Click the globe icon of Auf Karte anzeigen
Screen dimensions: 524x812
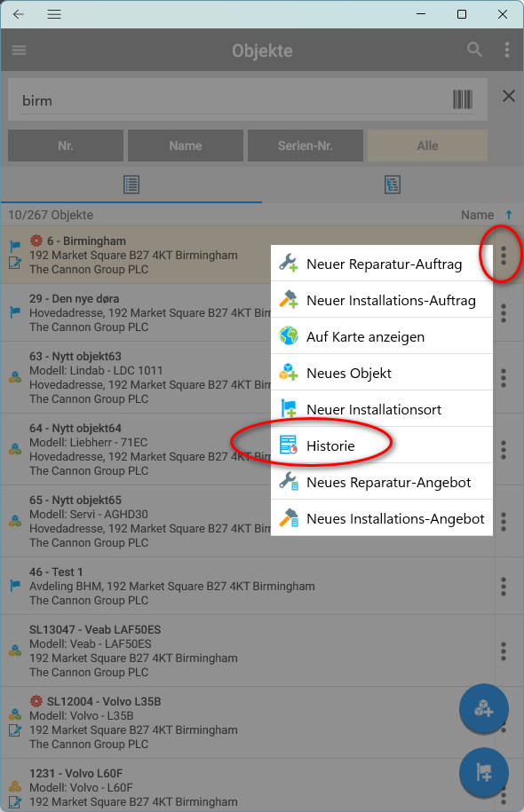click(x=289, y=335)
